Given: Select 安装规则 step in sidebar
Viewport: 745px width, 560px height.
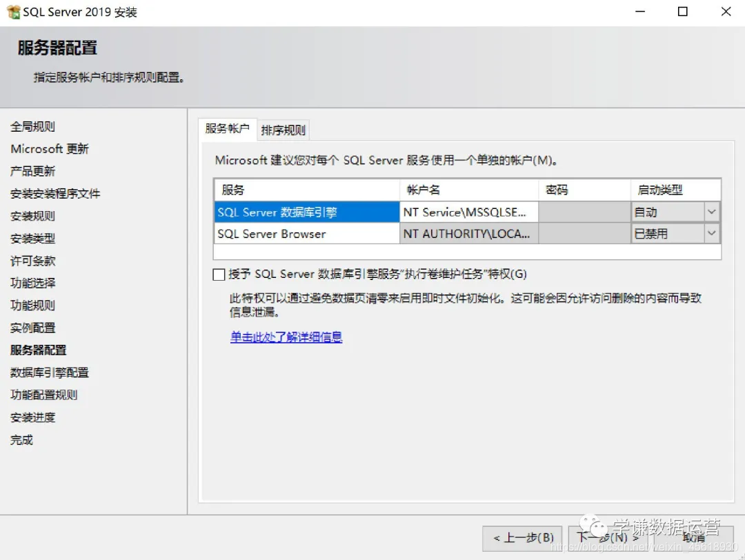Looking at the screenshot, I should (x=33, y=216).
